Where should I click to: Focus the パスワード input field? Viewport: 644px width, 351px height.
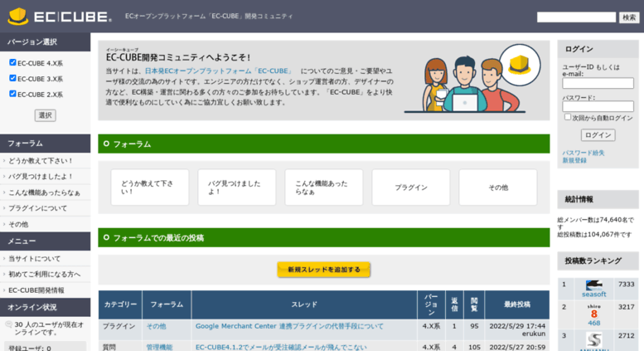tap(598, 106)
